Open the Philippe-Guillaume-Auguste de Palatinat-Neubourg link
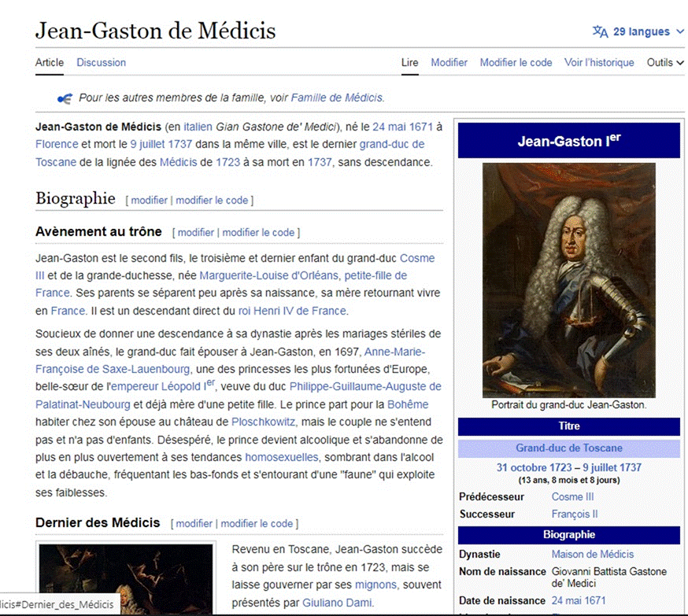 [365, 387]
